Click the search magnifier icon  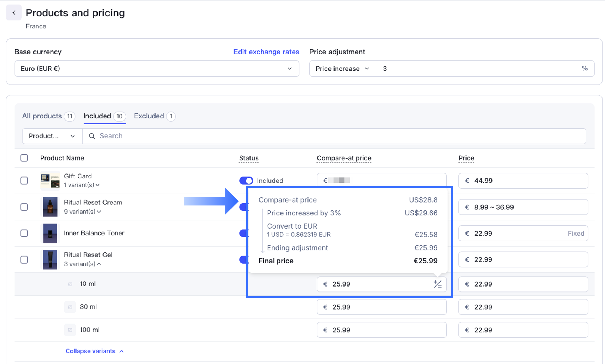coord(92,136)
